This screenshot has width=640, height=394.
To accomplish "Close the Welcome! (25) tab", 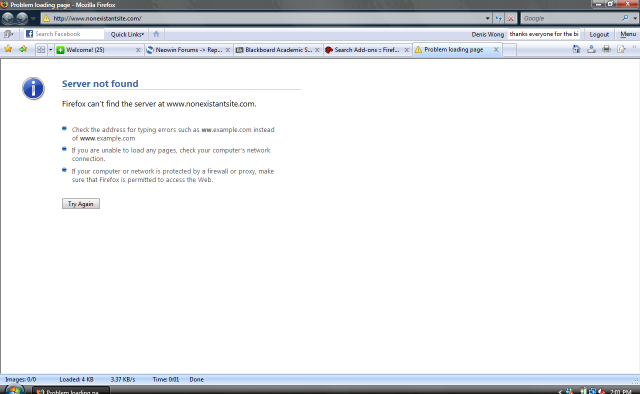I will click(138, 50).
